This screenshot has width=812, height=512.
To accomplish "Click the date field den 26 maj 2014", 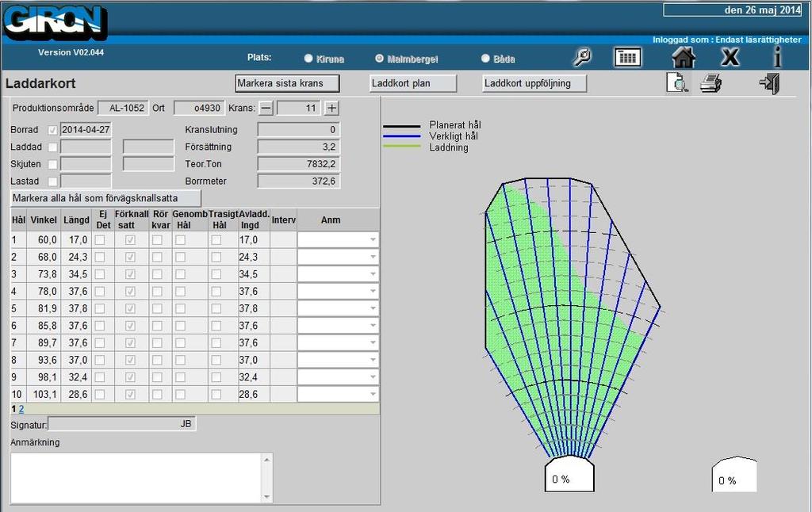I will click(733, 10).
